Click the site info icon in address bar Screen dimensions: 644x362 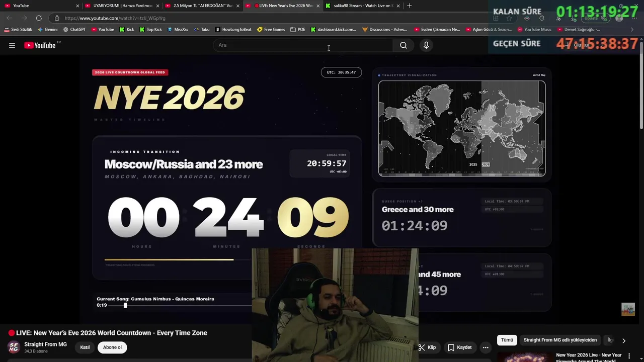[57, 18]
